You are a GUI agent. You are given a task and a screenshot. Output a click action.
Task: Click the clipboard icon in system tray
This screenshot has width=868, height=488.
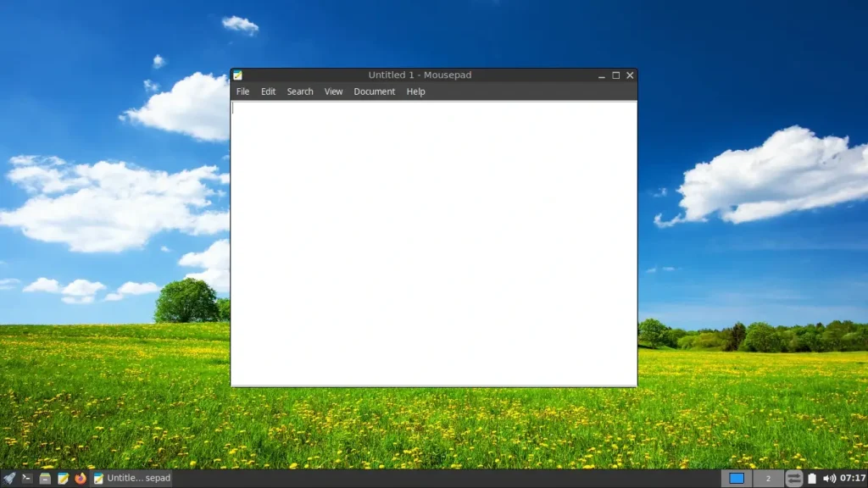point(812,478)
